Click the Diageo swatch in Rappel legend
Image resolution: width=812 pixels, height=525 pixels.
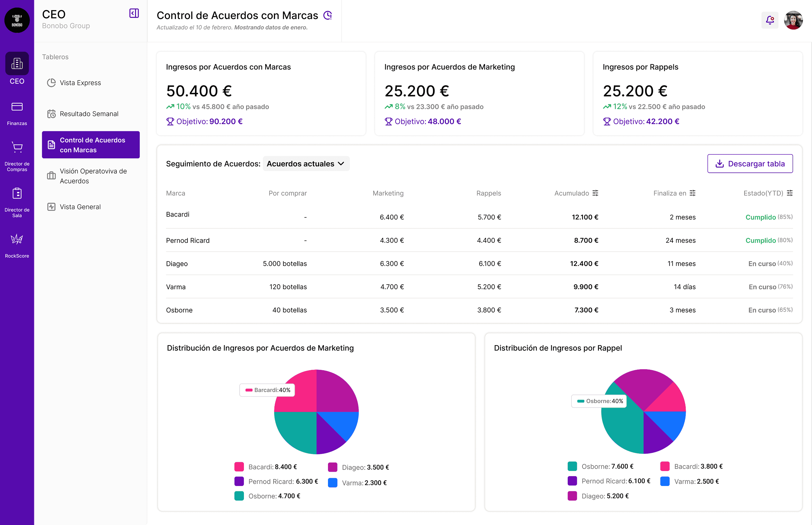pos(572,496)
